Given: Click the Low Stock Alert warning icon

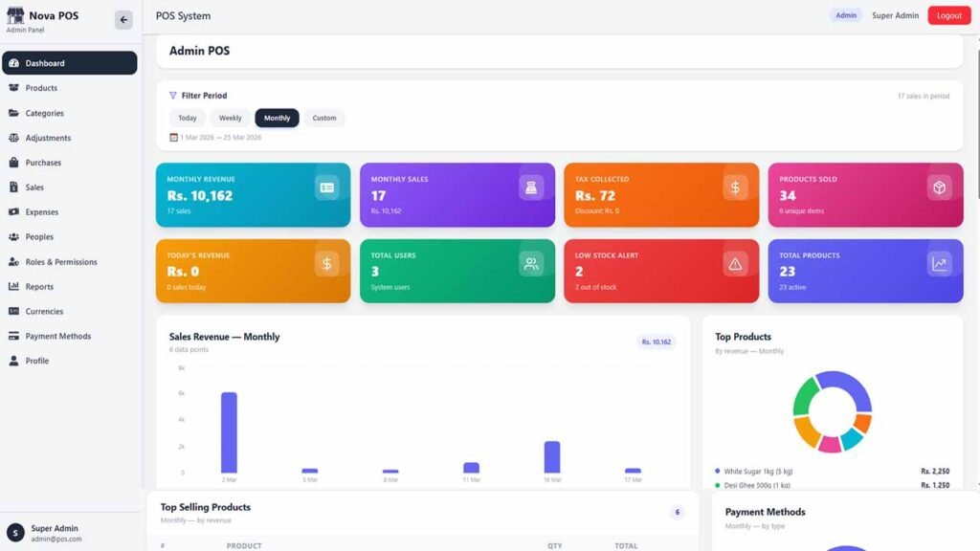Looking at the screenshot, I should click(735, 264).
